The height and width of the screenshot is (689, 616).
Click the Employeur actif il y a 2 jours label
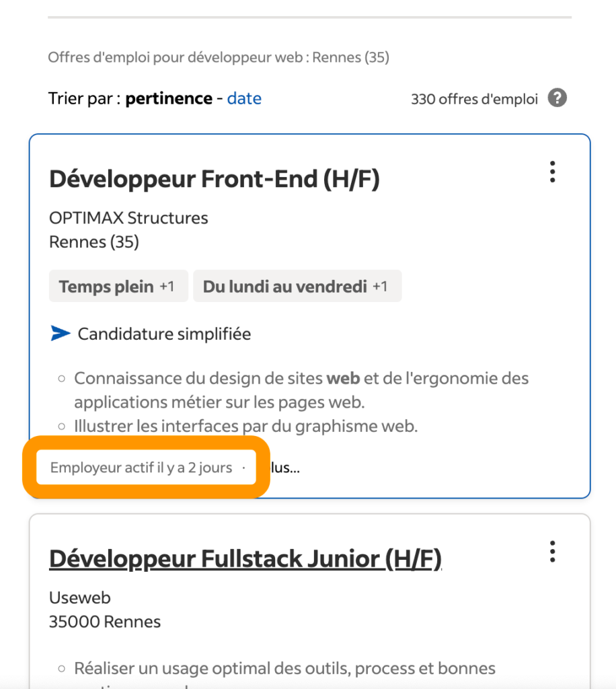point(141,468)
